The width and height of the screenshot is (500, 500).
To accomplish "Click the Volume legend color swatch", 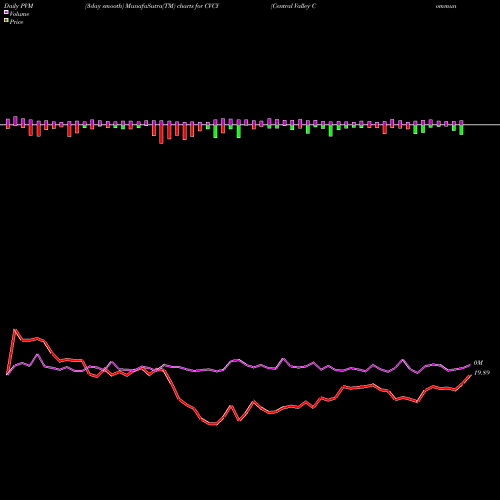I will tap(6, 13).
